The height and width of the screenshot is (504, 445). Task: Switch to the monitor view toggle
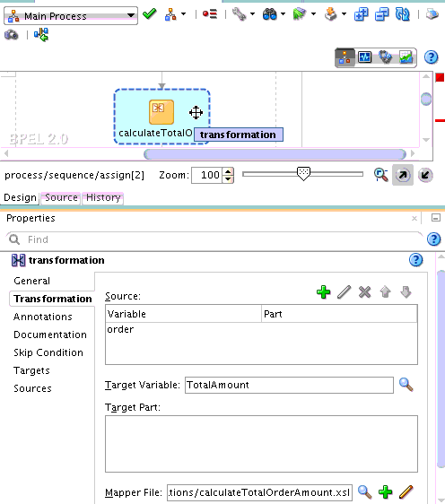click(365, 57)
